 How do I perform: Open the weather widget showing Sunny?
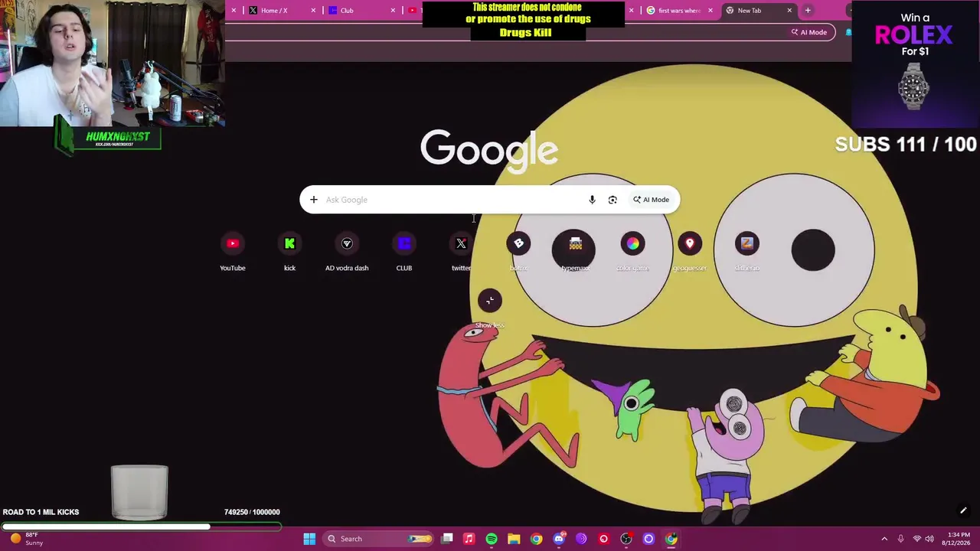26,539
